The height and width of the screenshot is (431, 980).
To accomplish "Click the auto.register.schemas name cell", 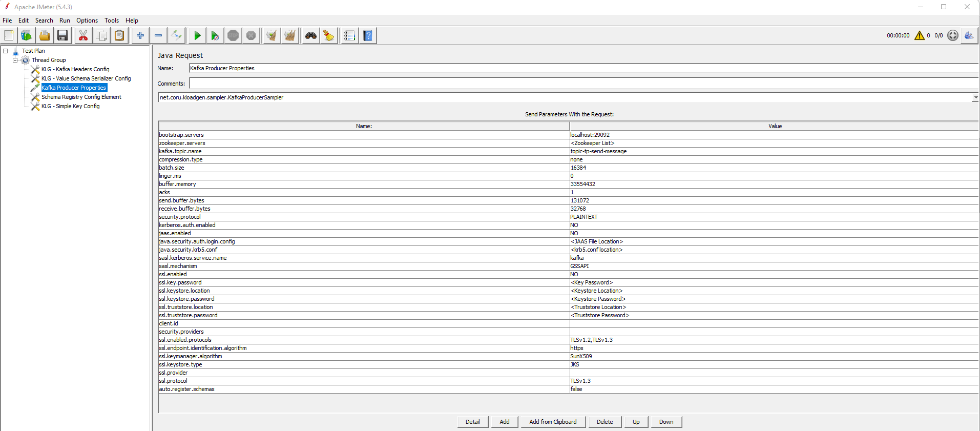I will 364,389.
